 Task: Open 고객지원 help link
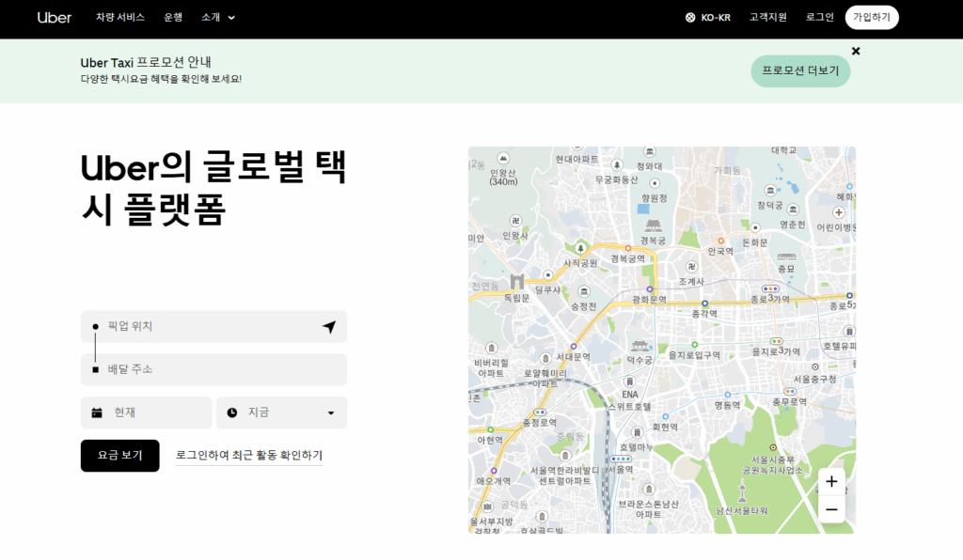click(767, 17)
